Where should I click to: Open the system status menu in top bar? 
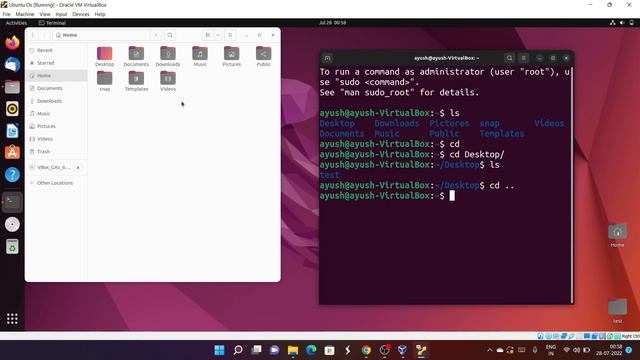tap(622, 23)
